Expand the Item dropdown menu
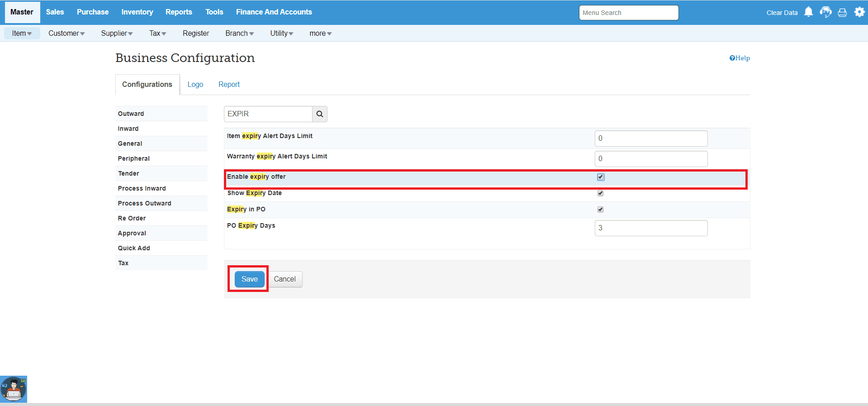The width and height of the screenshot is (868, 406). click(22, 33)
